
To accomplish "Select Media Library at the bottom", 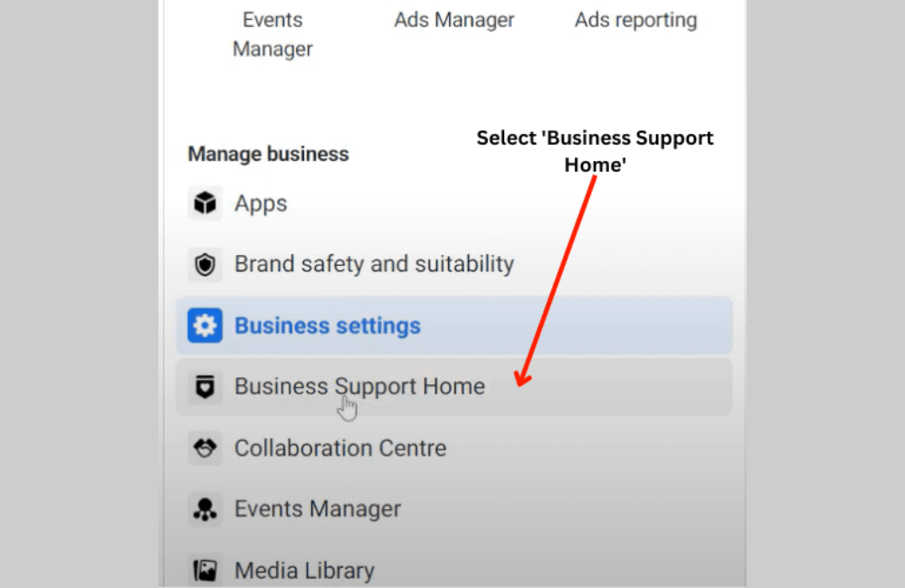I will (x=304, y=569).
